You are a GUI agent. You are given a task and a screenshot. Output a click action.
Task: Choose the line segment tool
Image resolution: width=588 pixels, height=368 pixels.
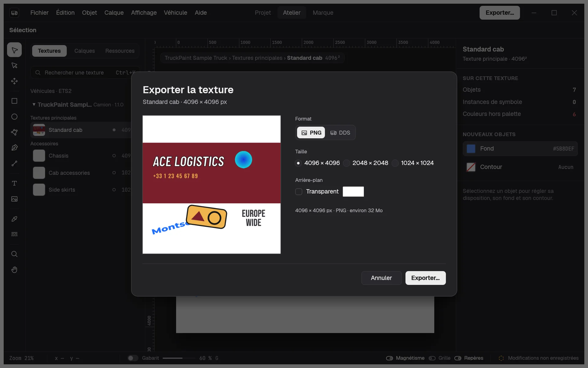[x=14, y=163]
